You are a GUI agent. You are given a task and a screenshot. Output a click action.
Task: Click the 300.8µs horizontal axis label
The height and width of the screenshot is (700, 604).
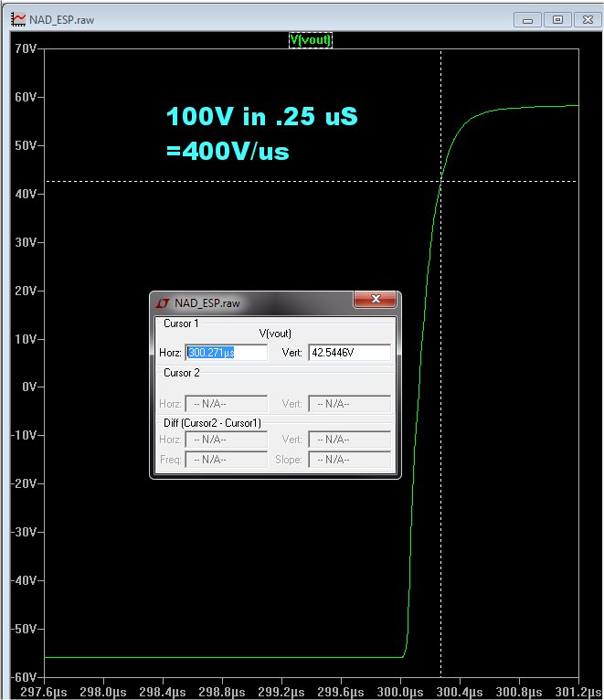(x=519, y=693)
